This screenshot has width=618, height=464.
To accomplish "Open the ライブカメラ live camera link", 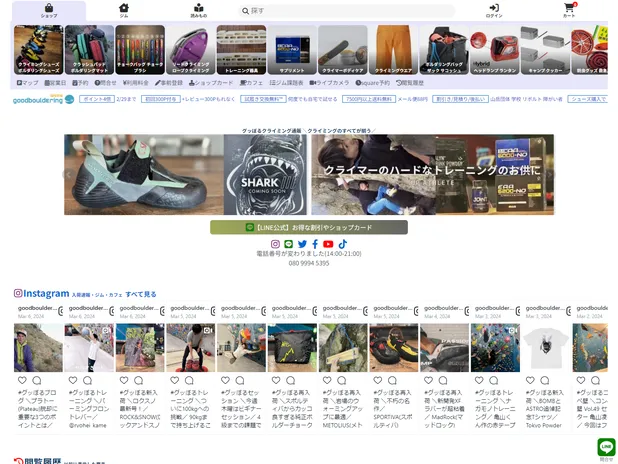I will (329, 83).
